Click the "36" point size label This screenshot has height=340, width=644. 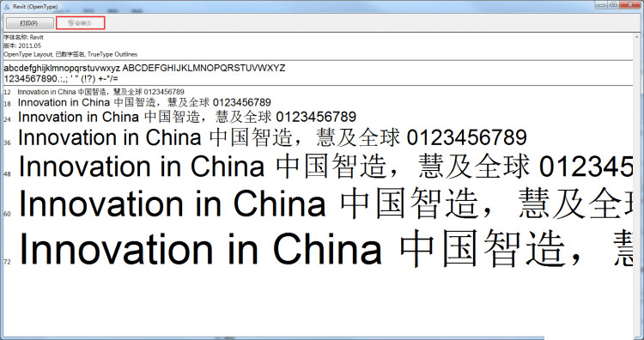pos(7,143)
